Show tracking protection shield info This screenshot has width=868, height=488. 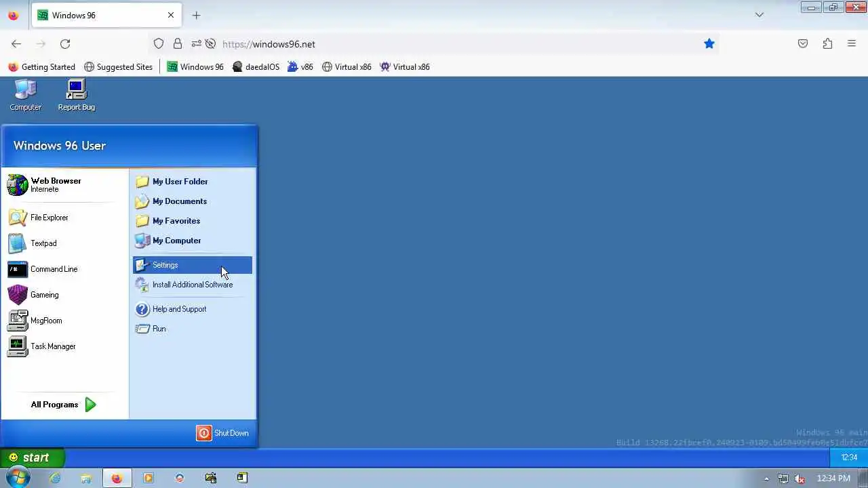(x=159, y=44)
